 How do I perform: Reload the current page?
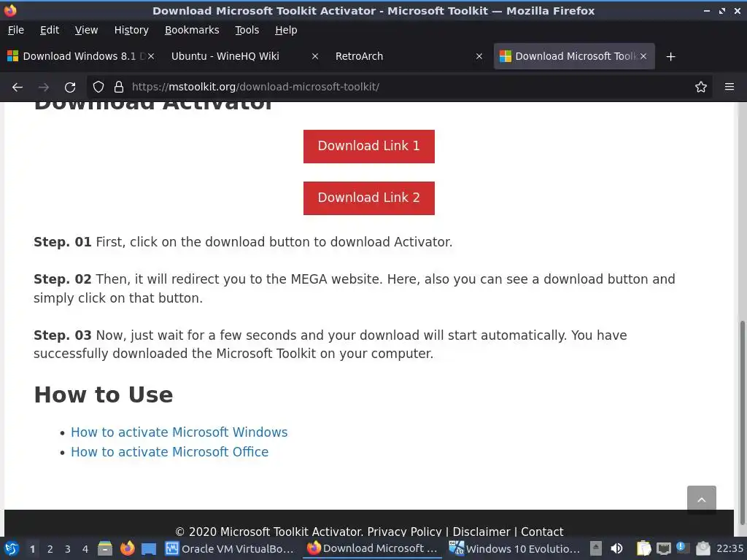coord(70,87)
